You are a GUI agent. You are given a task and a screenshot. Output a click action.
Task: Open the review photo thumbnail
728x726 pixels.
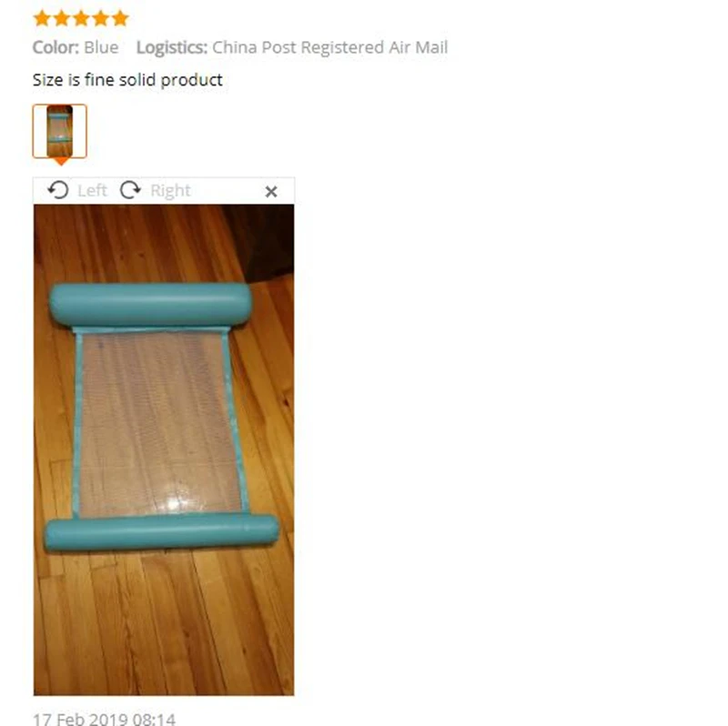(59, 131)
